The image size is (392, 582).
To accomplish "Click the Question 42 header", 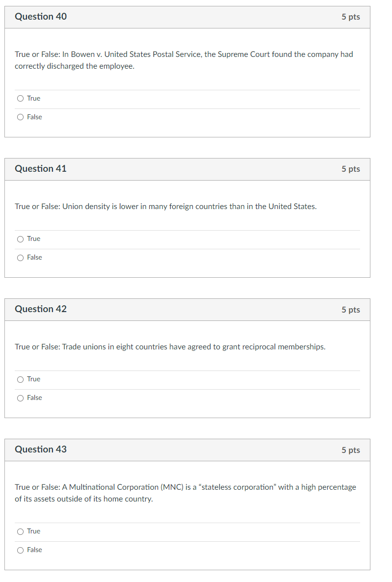I will 41,309.
